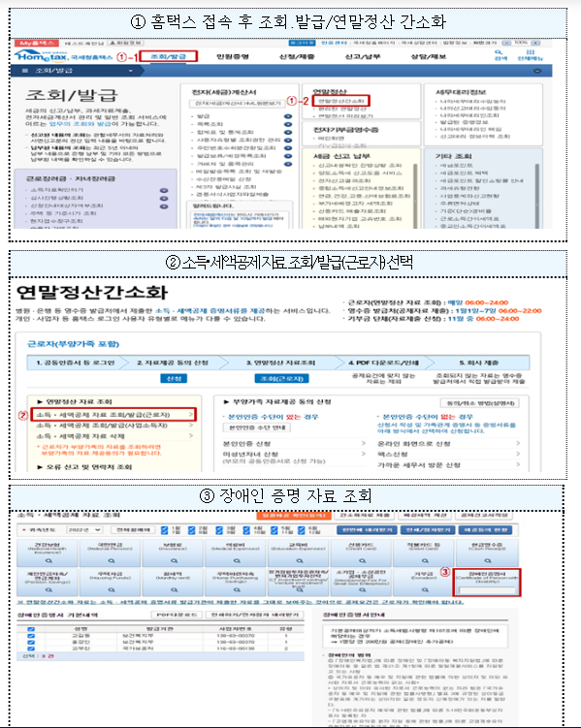Toggle the 5월/11월 month checkbox
Screen dimensions: 581x728
[274, 529]
